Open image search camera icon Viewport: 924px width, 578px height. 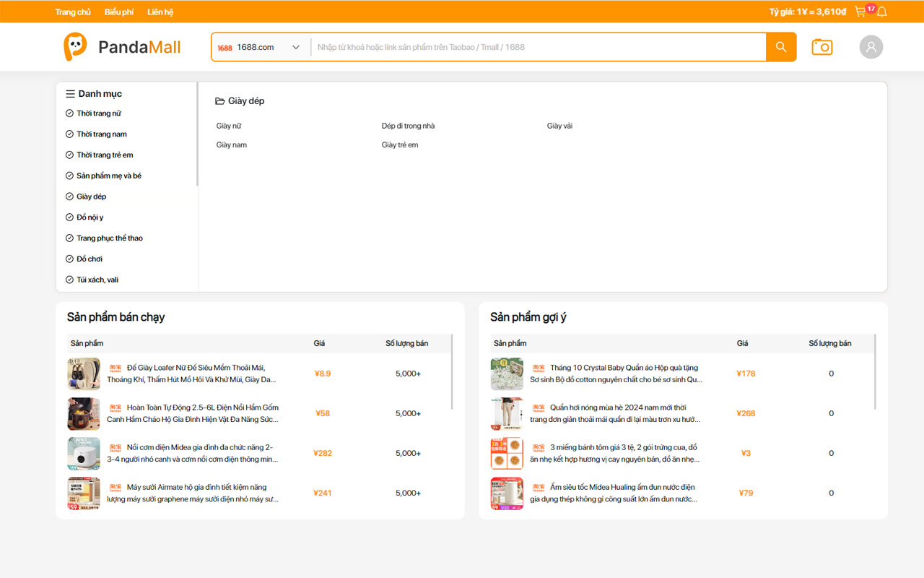[x=822, y=47]
